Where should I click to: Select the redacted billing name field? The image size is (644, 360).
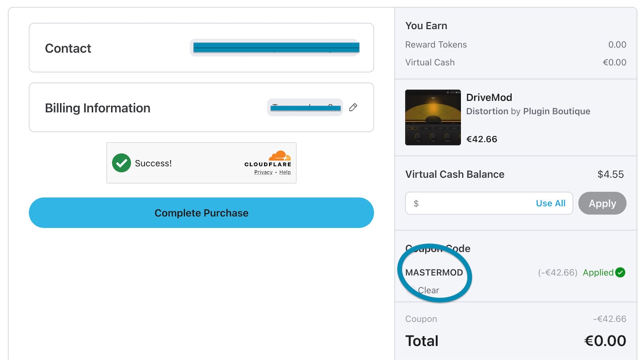pos(305,107)
